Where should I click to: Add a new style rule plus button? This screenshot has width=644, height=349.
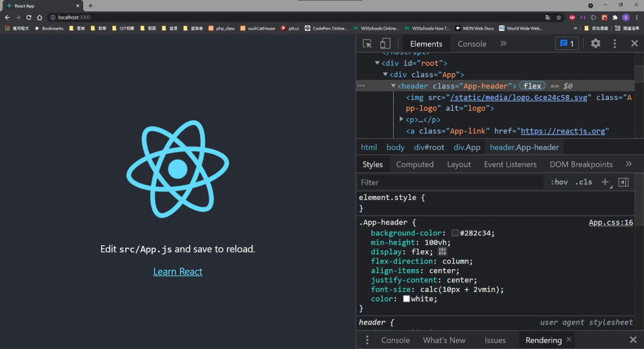(x=606, y=182)
